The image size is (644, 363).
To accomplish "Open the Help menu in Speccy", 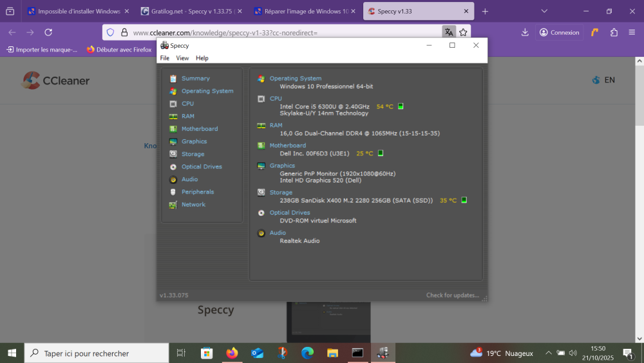I will [x=202, y=58].
